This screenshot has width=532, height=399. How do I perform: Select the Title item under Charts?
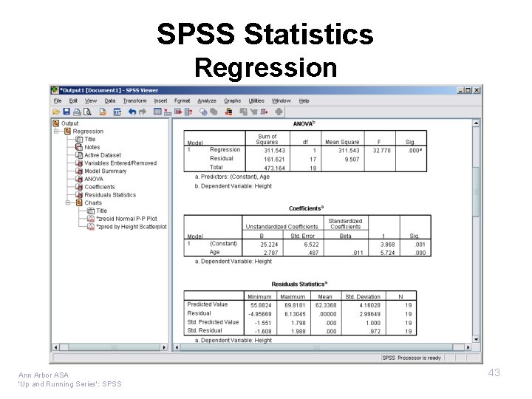(101, 211)
